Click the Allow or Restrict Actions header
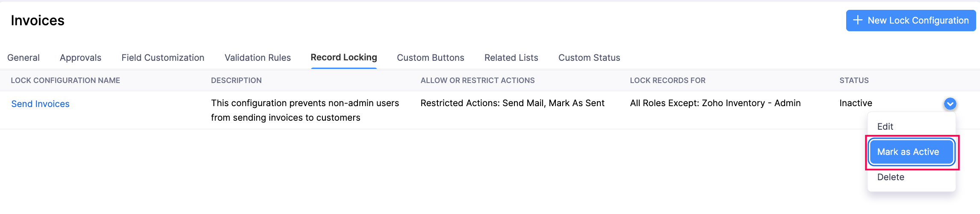Viewport: 980px width, 214px height. pyautogui.click(x=478, y=80)
